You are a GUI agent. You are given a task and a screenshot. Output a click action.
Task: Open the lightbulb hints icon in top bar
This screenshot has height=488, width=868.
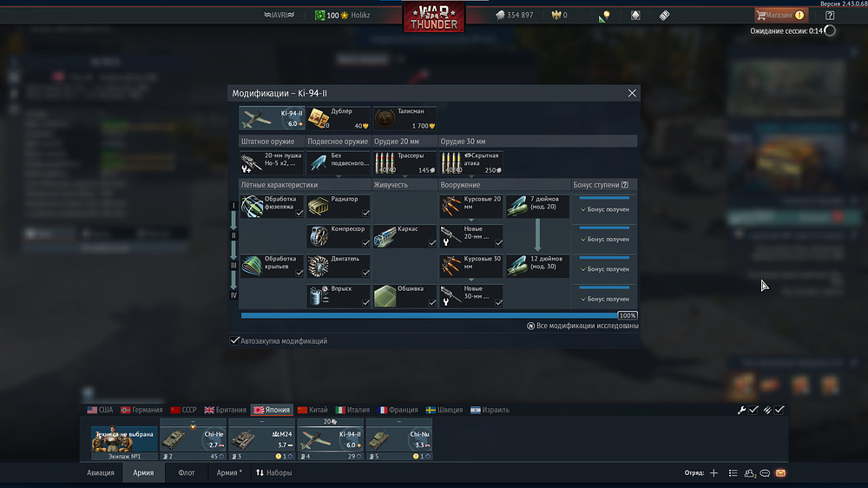[x=604, y=16]
